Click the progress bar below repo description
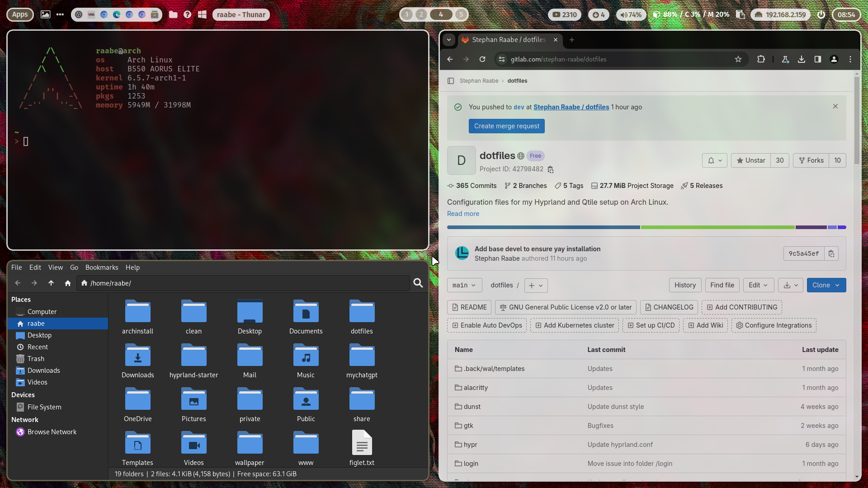 point(646,227)
